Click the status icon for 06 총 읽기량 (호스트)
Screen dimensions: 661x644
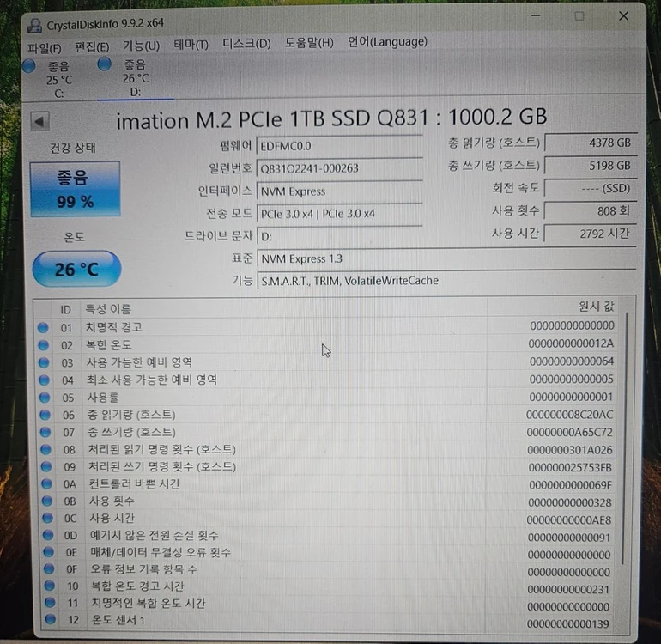pyautogui.click(x=45, y=415)
